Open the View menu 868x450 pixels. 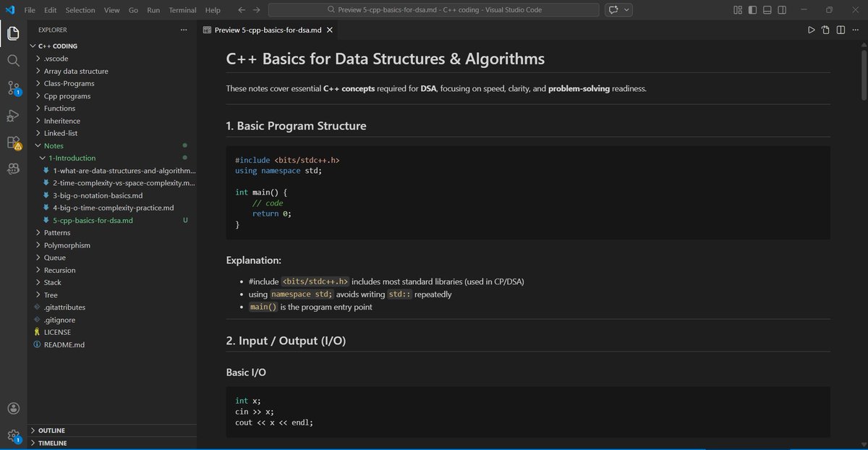click(111, 10)
